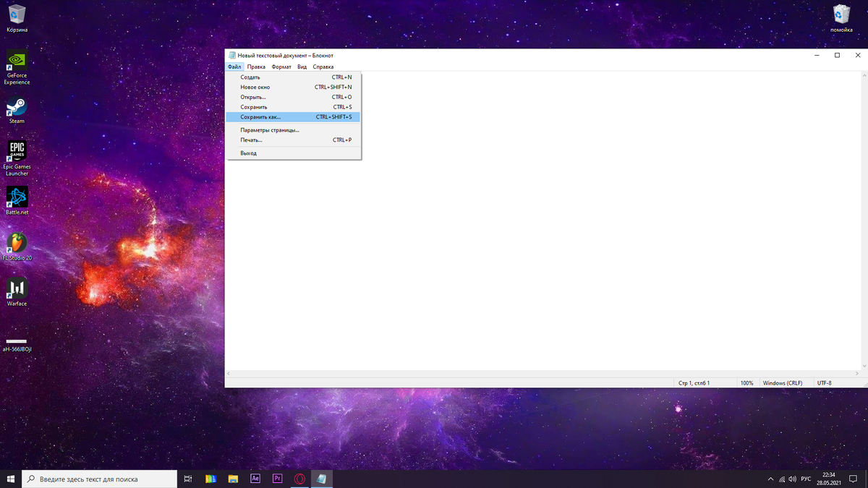The image size is (868, 488).
Task: Click the horizontal scrollbar left arrow
Action: (229, 374)
